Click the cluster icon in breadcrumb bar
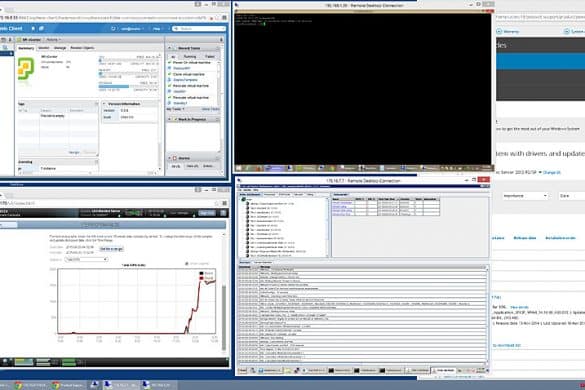Viewport: 585px width, 390px height. click(19, 40)
